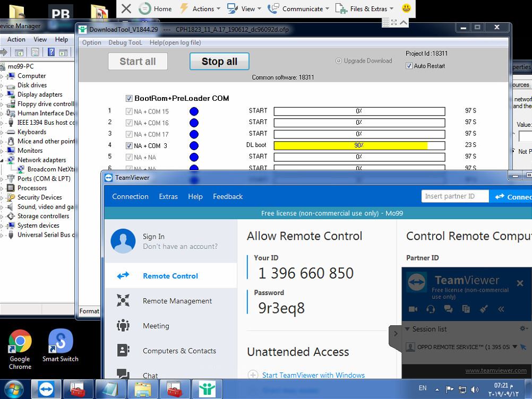Click the volume speaker tray icon

pyautogui.click(x=475, y=389)
